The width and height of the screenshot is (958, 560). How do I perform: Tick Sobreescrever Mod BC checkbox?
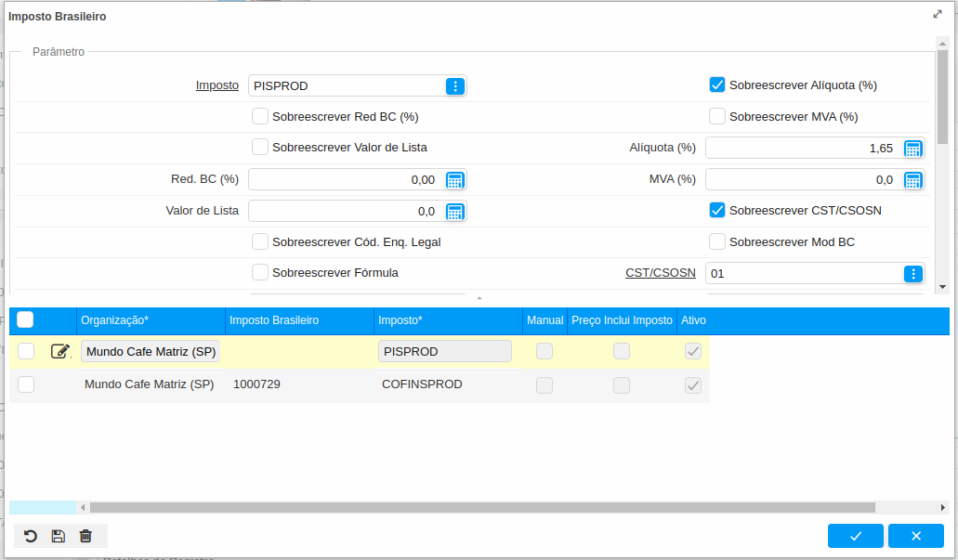[x=717, y=242]
